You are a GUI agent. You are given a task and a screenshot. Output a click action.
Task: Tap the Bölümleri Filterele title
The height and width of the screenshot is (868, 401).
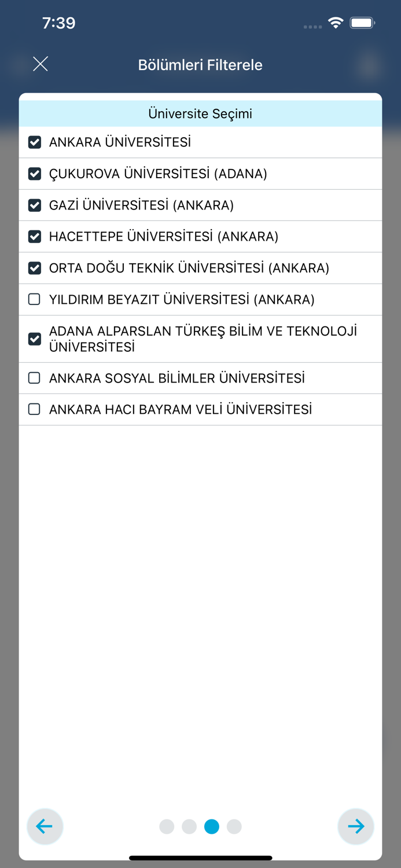click(200, 65)
